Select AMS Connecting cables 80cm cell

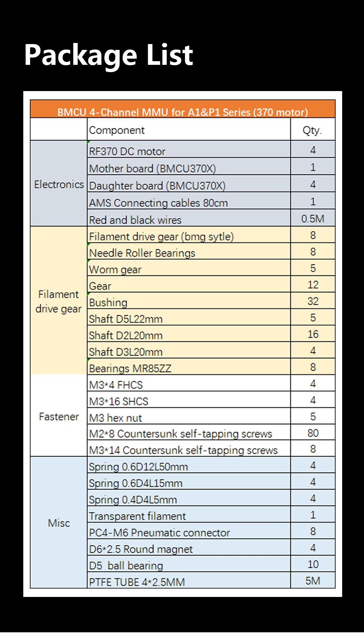pyautogui.click(x=189, y=201)
